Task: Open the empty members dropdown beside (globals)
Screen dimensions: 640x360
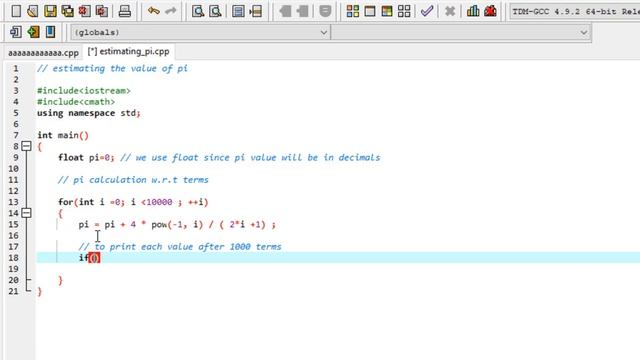Action: coord(460,32)
